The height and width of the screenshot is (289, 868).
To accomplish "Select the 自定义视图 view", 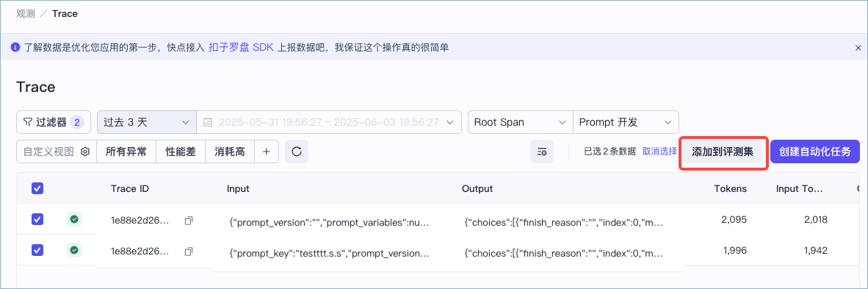I will click(x=48, y=151).
